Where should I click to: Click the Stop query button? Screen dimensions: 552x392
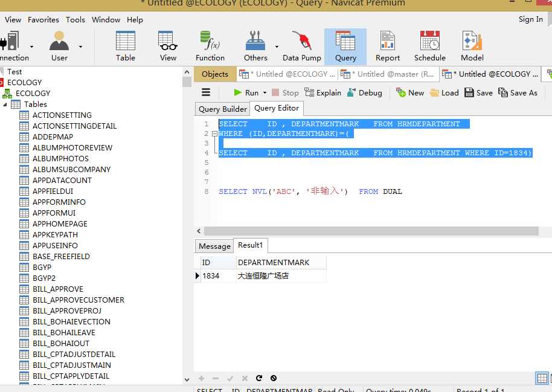285,92
